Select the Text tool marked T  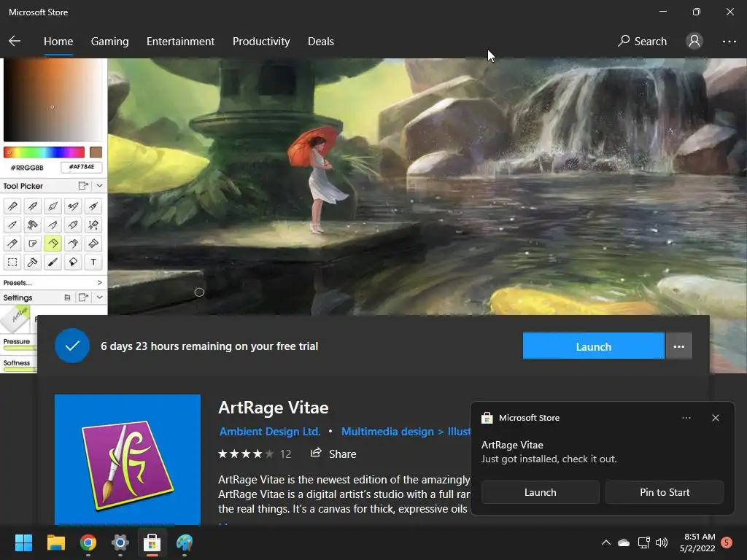93,262
